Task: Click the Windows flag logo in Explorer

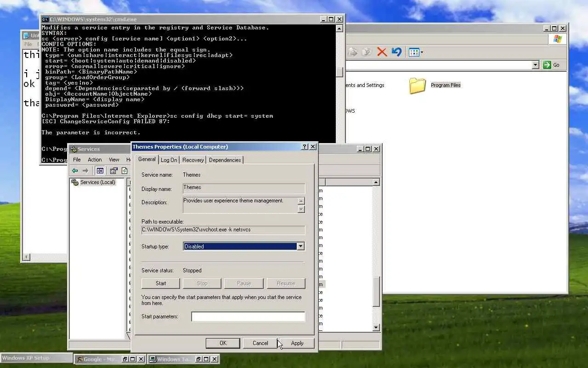Action: 558,39
